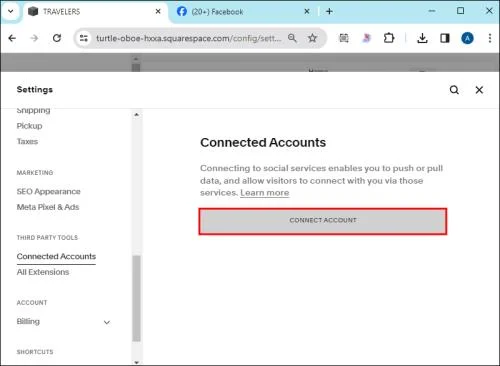
Task: Open a new tab with plus
Action: [329, 11]
